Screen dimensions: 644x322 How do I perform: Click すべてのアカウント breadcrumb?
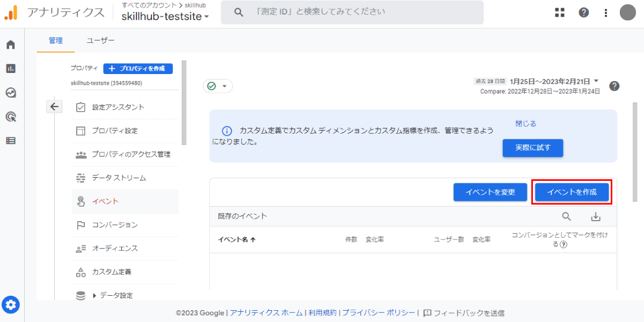pyautogui.click(x=149, y=5)
